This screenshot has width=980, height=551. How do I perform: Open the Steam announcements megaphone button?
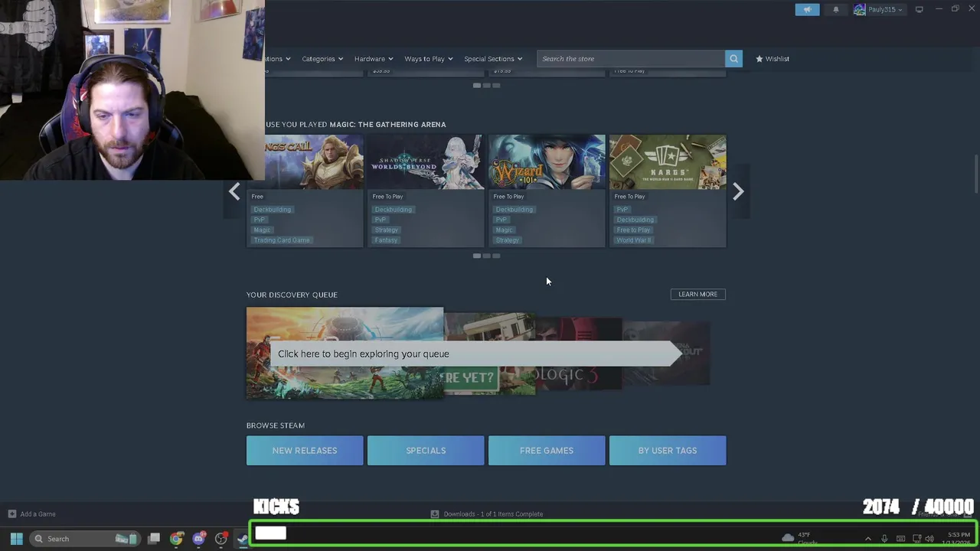tap(807, 9)
